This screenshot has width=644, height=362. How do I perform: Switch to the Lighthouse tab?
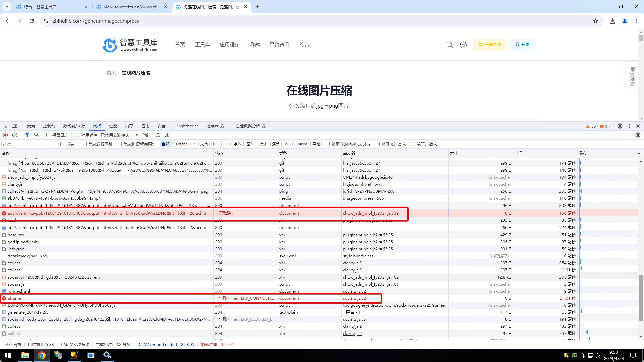(x=187, y=126)
